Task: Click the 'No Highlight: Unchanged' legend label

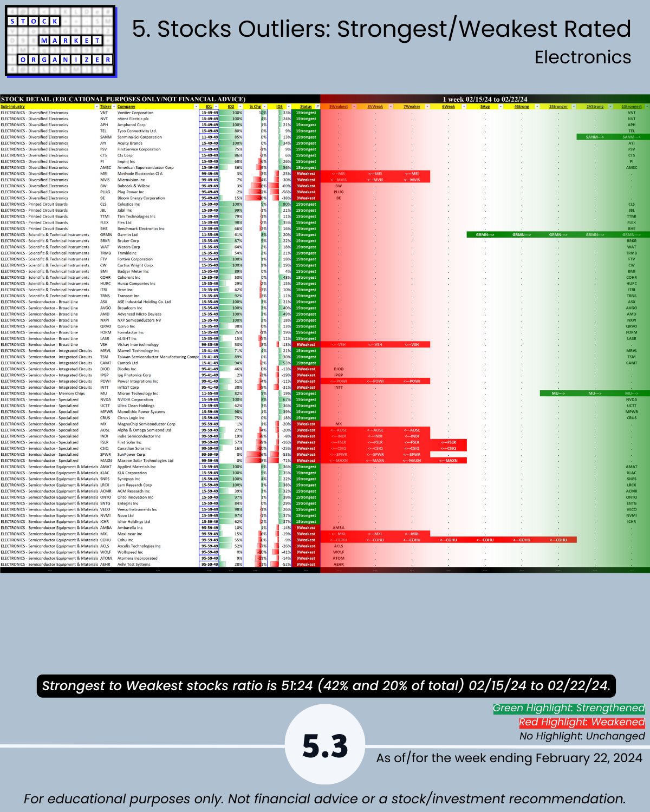Action: [582, 736]
